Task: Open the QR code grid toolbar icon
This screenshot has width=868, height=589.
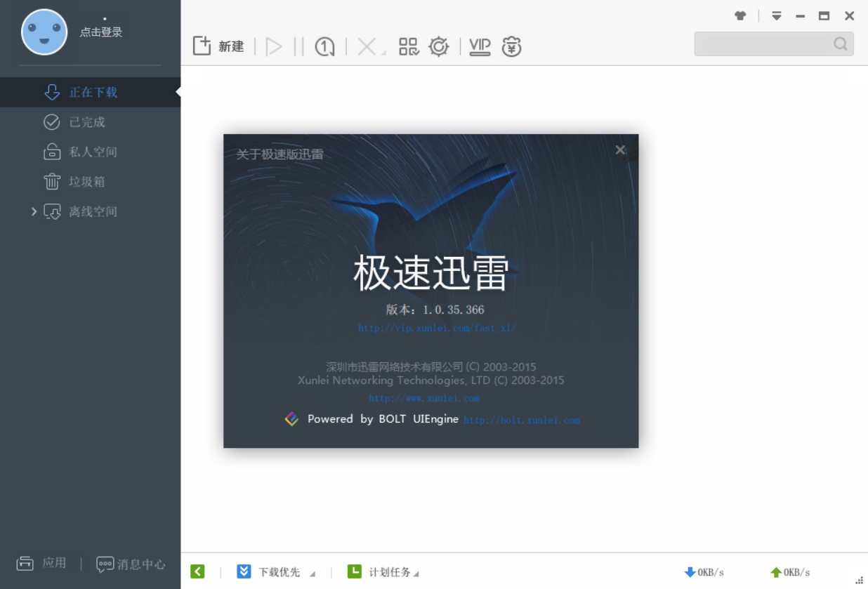Action: [409, 46]
